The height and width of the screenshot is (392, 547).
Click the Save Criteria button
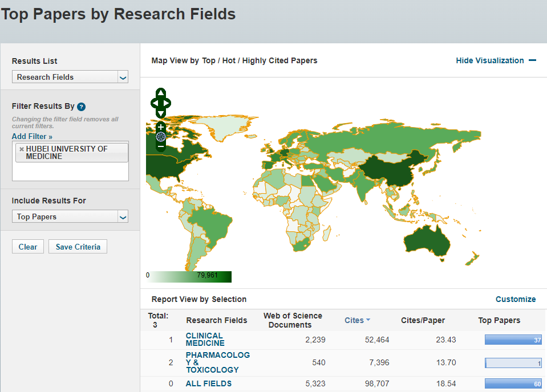tap(78, 247)
